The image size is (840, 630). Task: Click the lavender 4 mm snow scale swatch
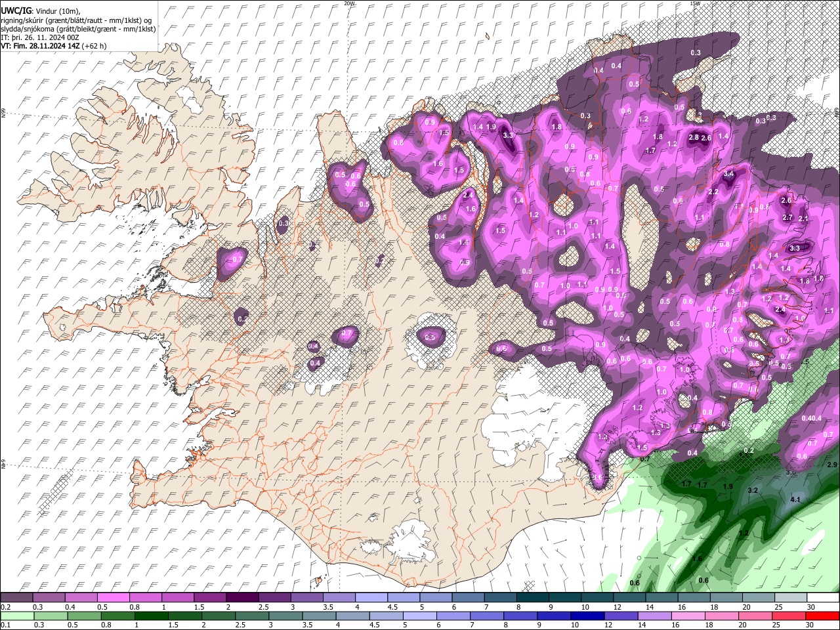371,598
